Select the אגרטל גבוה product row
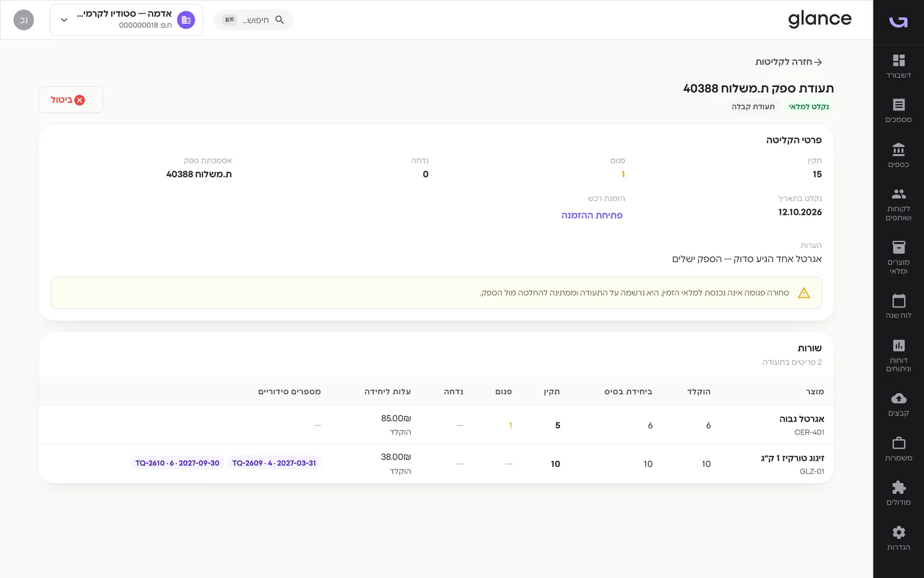 pyautogui.click(x=436, y=425)
